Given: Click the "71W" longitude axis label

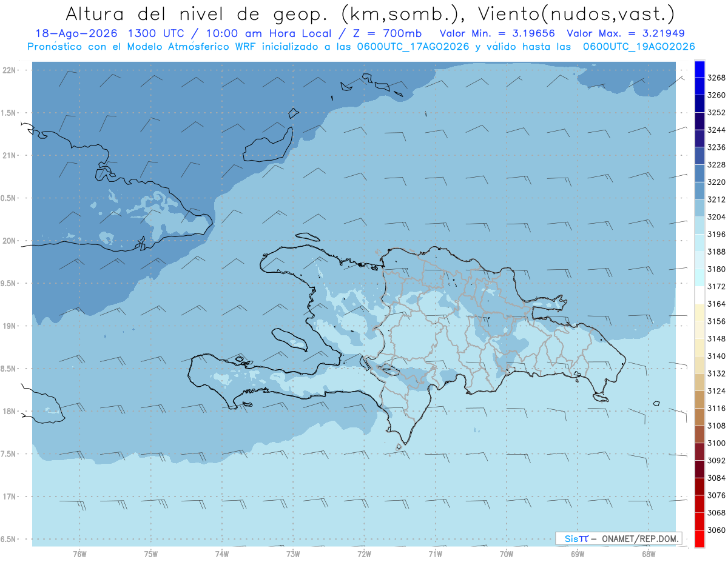Looking at the screenshot, I should click(435, 554).
